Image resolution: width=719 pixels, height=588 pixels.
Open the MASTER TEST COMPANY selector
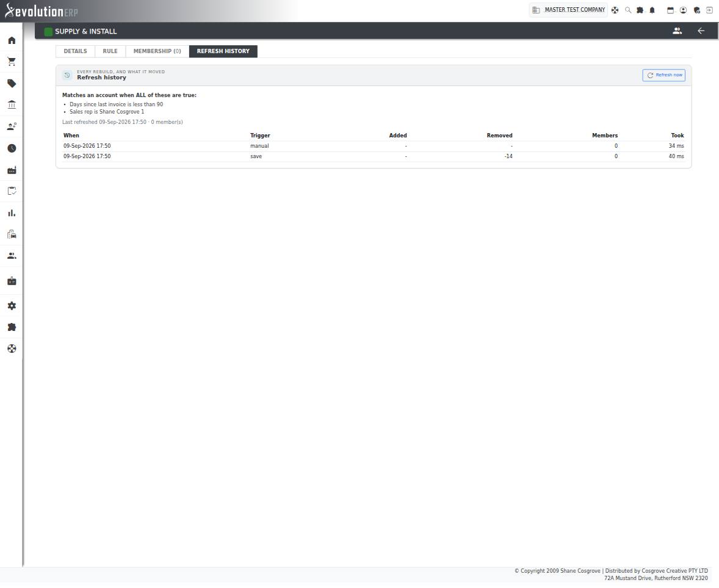click(x=568, y=10)
